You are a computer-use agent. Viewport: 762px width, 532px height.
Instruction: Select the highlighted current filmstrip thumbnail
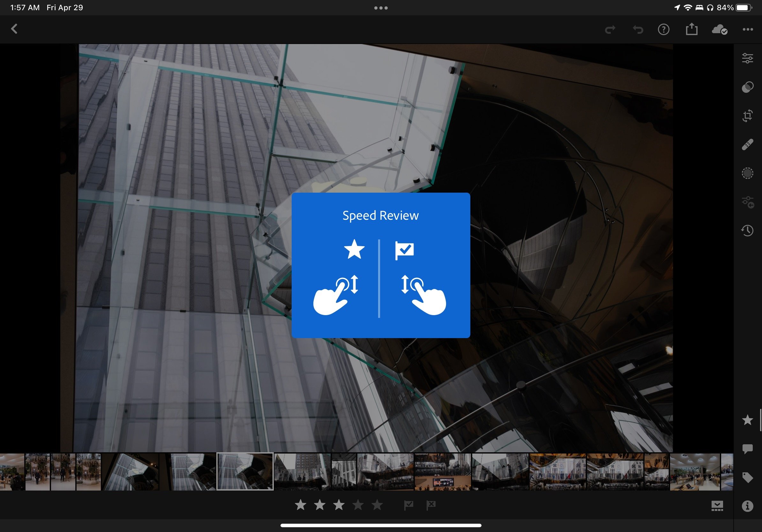245,471
